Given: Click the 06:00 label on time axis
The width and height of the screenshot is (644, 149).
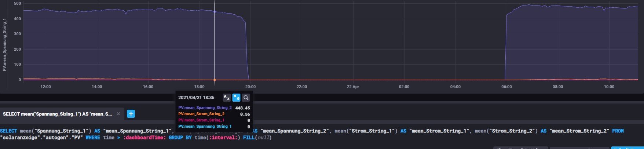Looking at the screenshot, I should tap(506, 87).
